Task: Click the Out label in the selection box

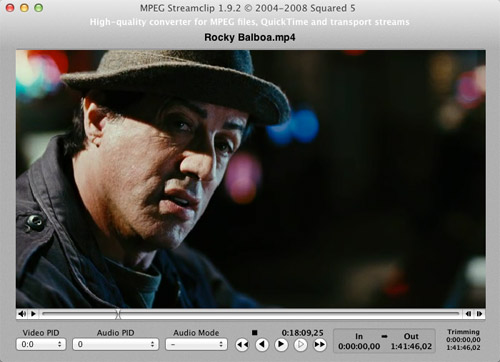Action: 411,336
